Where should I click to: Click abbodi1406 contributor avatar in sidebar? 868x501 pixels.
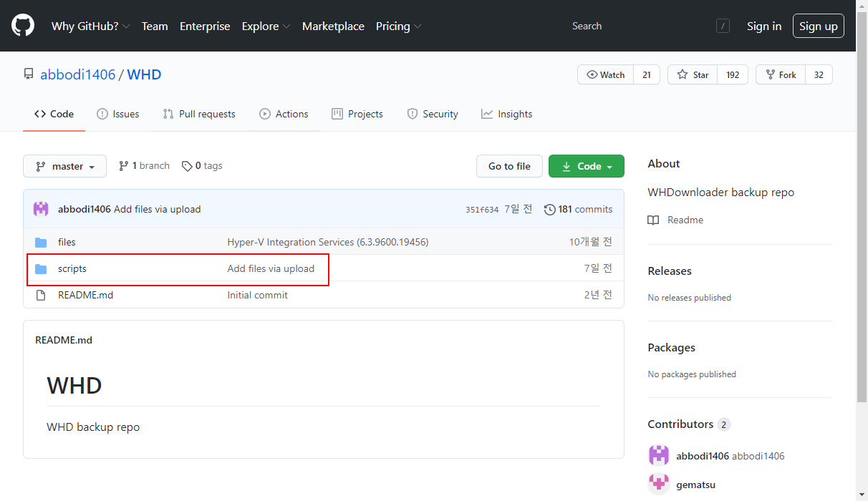pos(659,456)
